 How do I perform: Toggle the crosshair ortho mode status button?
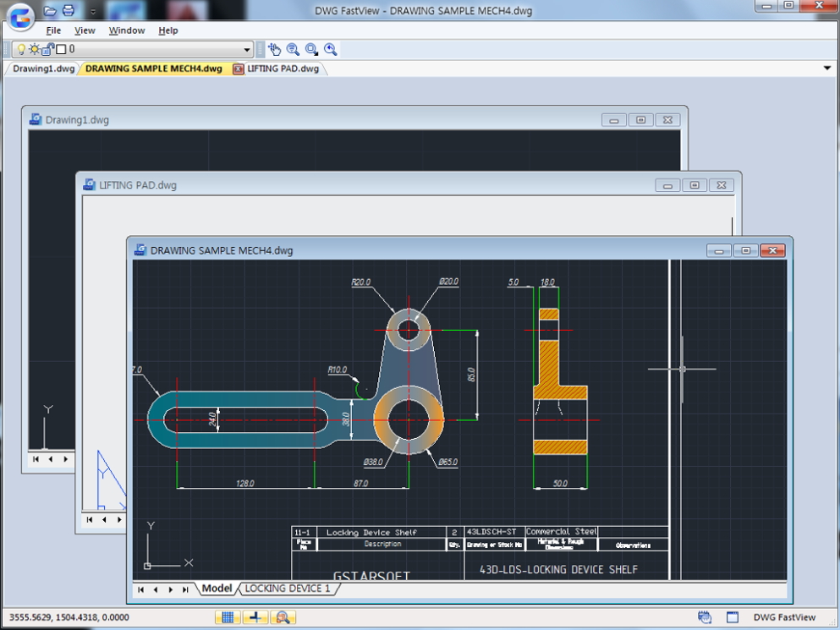[x=255, y=617]
